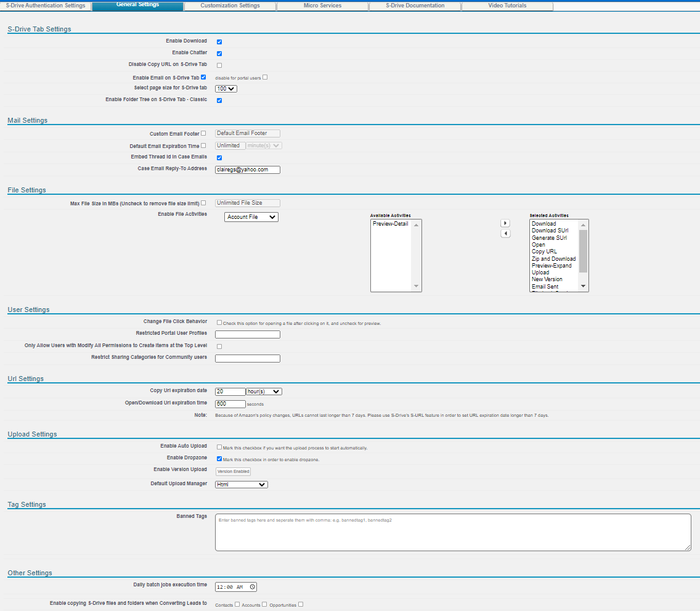Click the move-right arrow for activities

pos(505,223)
